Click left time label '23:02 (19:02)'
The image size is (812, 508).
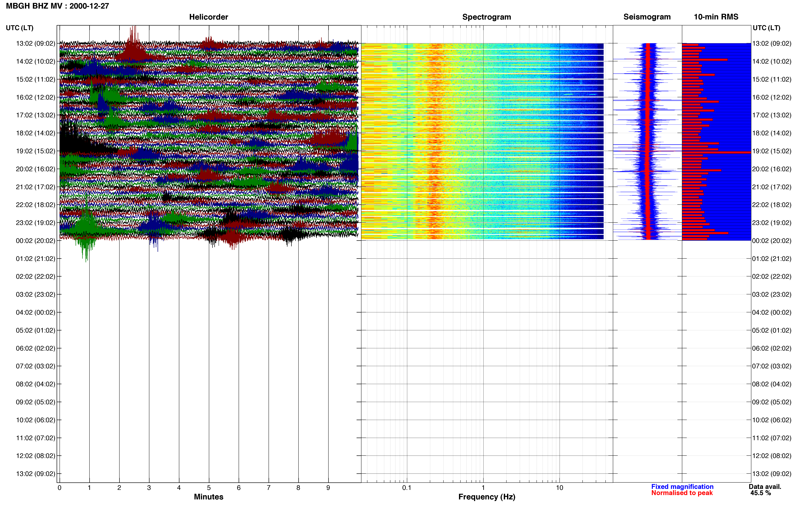coord(36,223)
